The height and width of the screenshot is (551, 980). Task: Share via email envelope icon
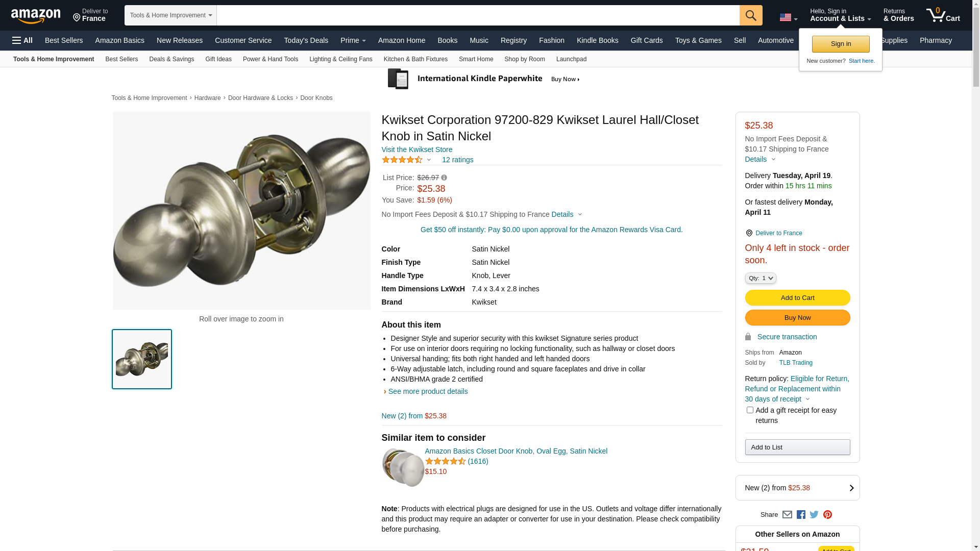(x=787, y=515)
